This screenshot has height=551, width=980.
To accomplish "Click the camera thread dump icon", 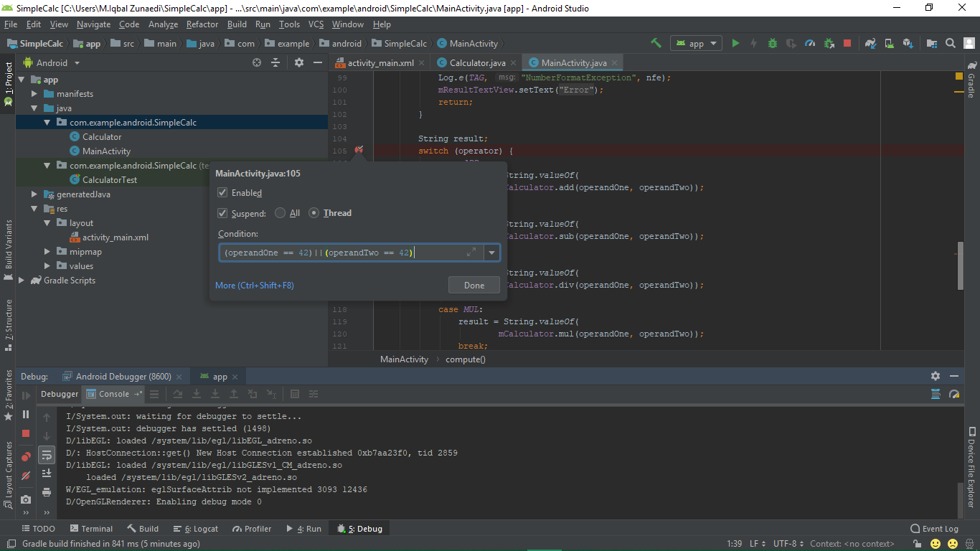I will coord(26,499).
